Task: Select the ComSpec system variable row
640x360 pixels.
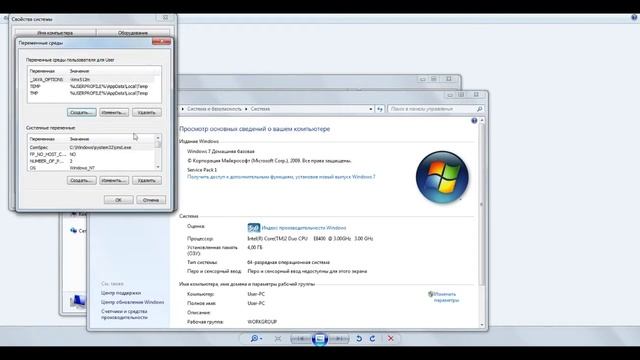Action: tap(91, 147)
